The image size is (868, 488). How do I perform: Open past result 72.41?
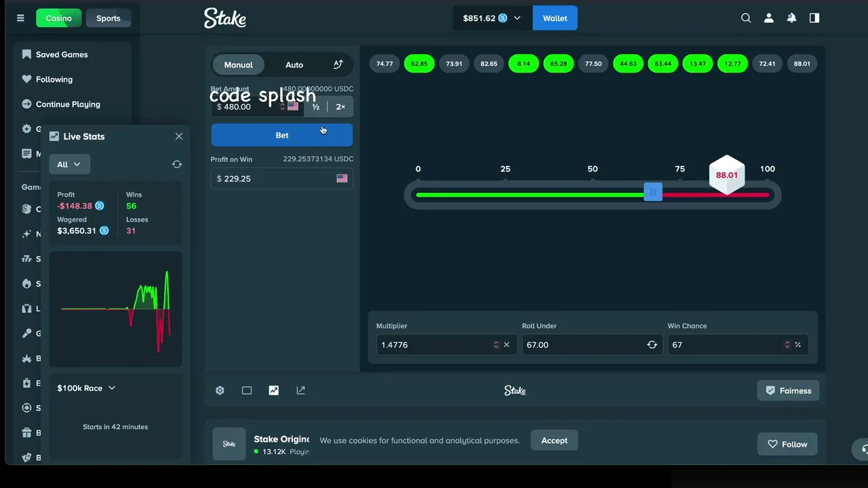tap(768, 64)
